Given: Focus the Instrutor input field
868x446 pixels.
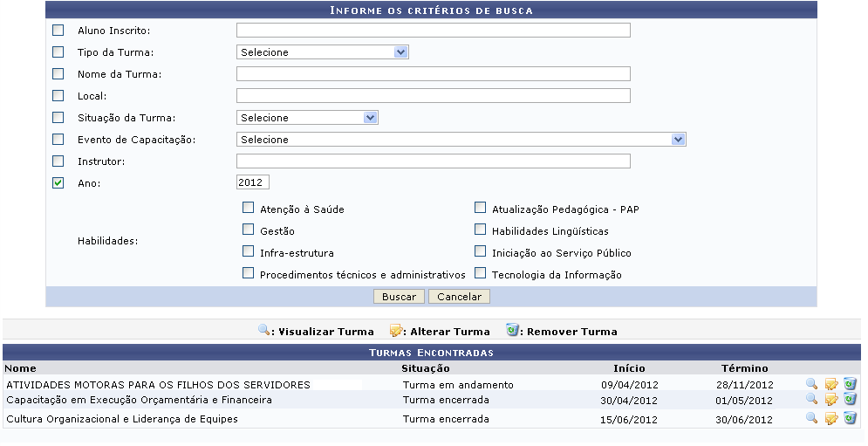Looking at the screenshot, I should [x=433, y=161].
